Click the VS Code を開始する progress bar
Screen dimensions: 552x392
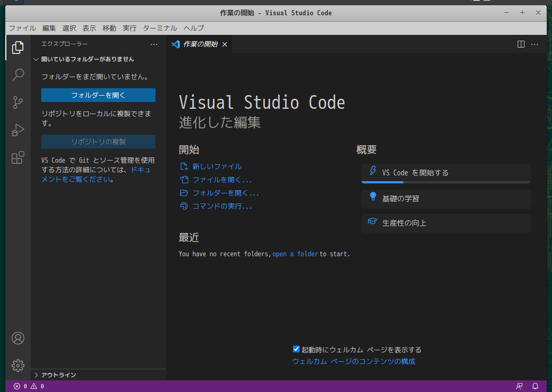click(446, 182)
